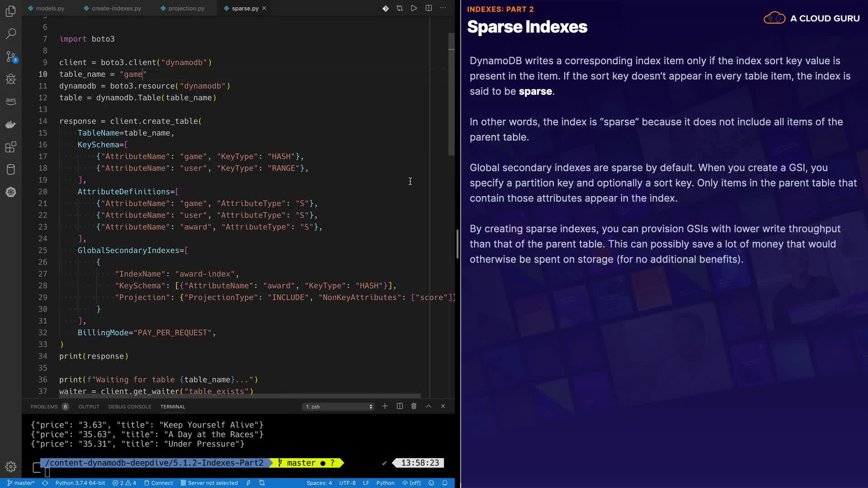Change indentation via Spaces: 4
Viewport: 868px width, 488px height.
coord(319,483)
